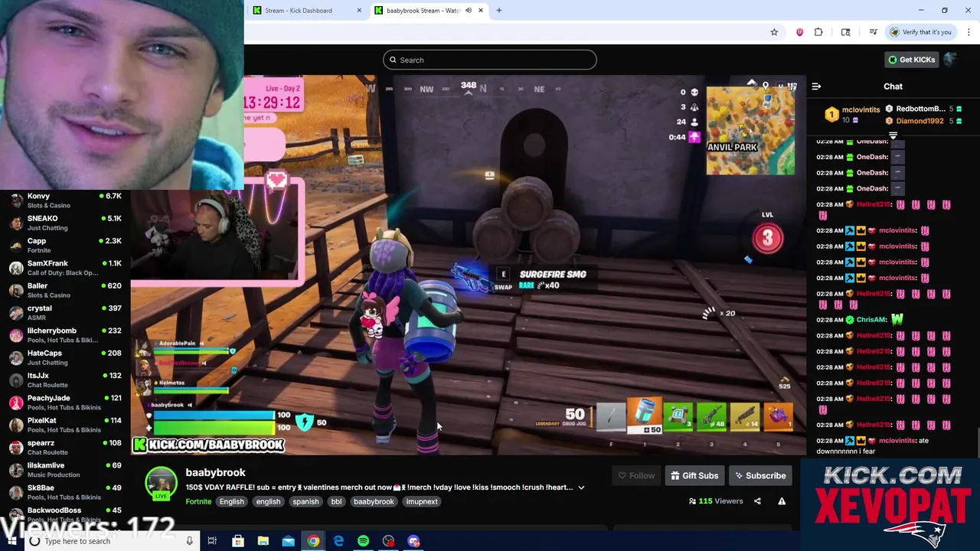Open the pink shield extension icon
Image resolution: width=980 pixels, height=551 pixels.
799,32
